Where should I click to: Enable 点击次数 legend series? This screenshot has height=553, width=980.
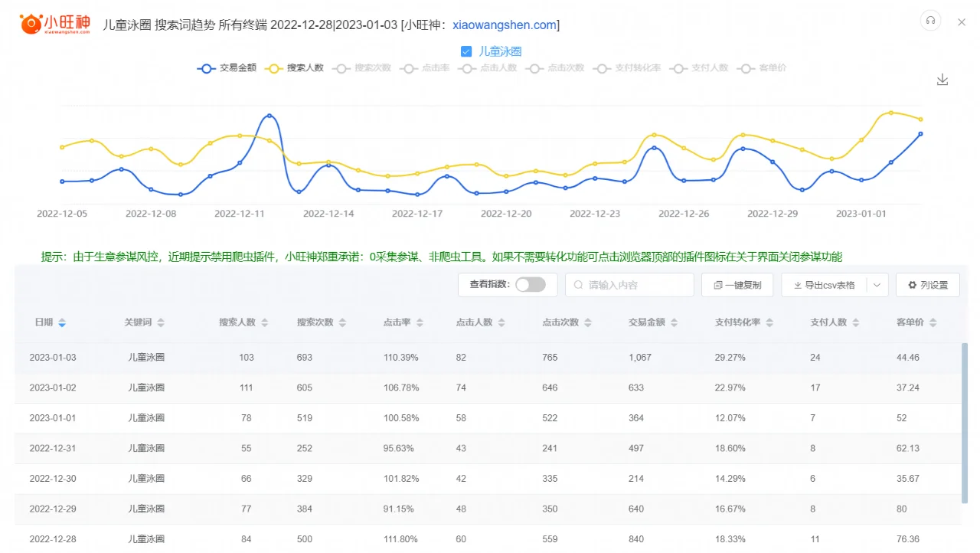pos(555,68)
